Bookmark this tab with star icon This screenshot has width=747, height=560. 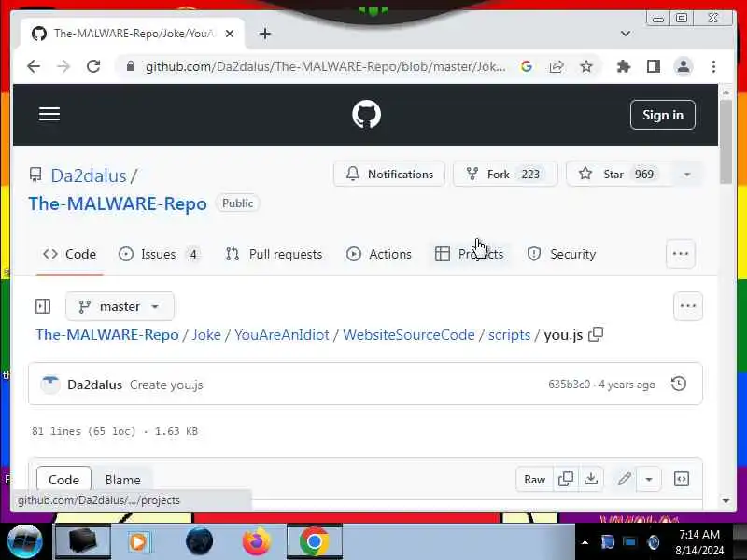586,66
